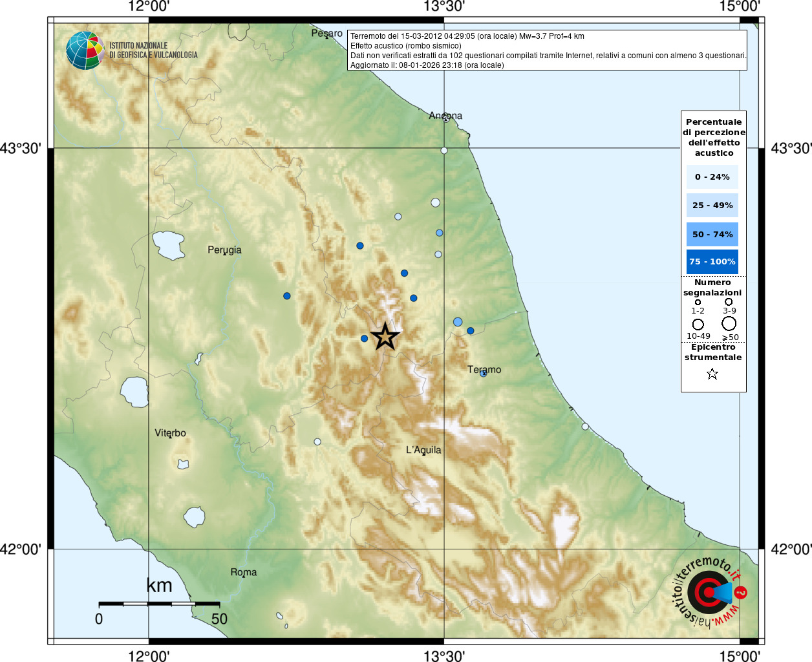812x662 pixels.
Task: Click the epicenter star symbol in legend
Action: click(712, 374)
